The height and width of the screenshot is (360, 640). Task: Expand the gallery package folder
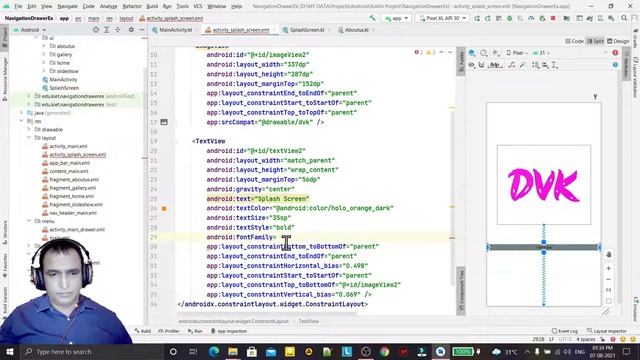44,54
